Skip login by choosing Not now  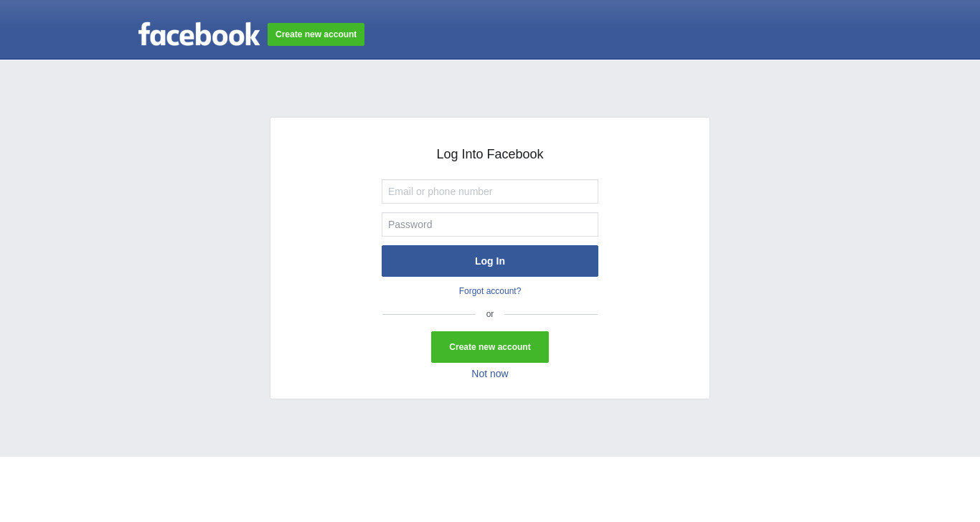click(490, 374)
